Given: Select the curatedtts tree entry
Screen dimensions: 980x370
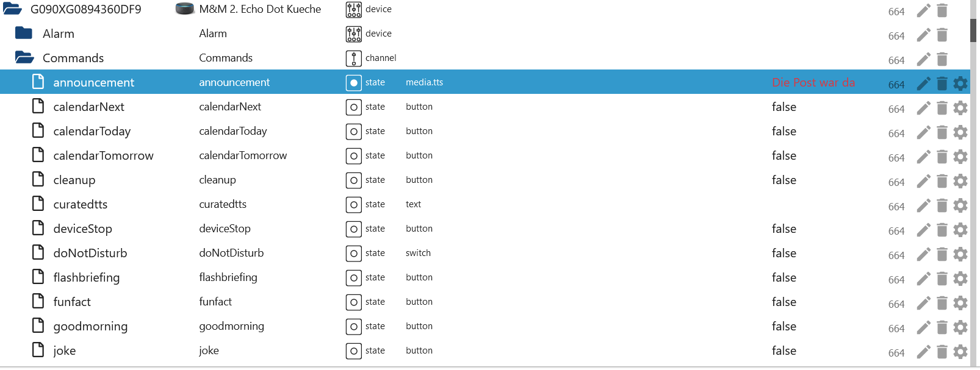Looking at the screenshot, I should point(80,204).
